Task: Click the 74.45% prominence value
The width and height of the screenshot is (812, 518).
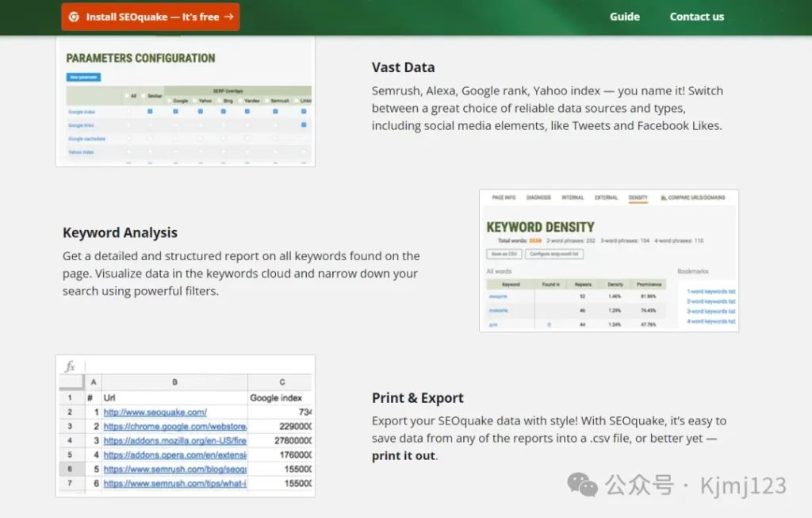Action: point(649,310)
